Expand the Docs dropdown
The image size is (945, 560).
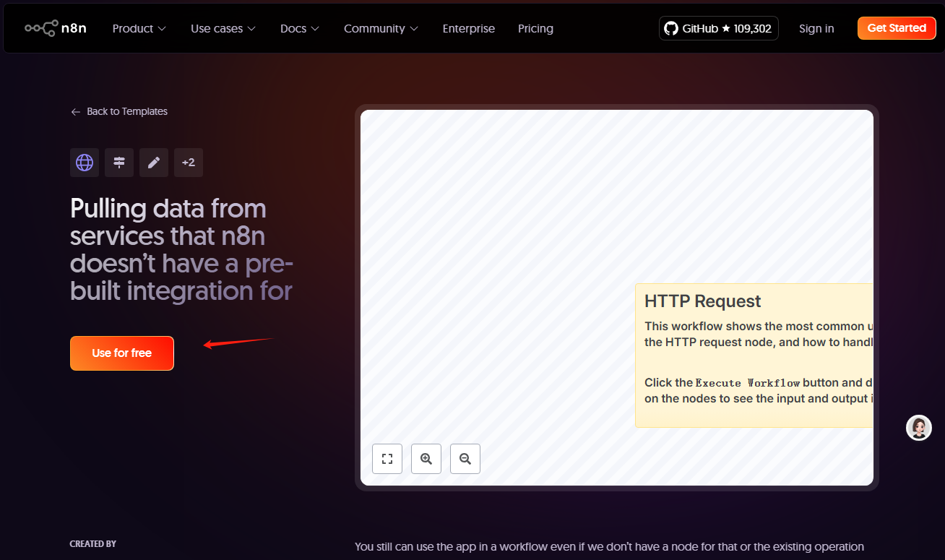point(300,28)
